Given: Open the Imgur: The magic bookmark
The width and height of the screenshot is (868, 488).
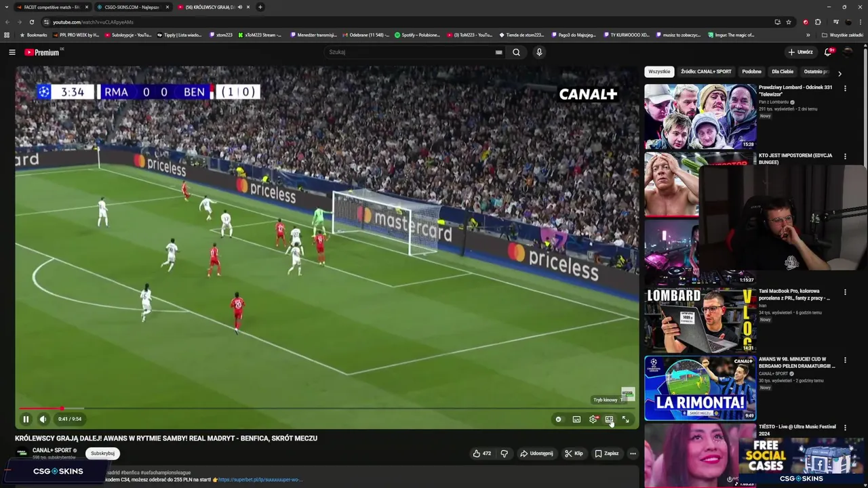Looking at the screenshot, I should 731,35.
